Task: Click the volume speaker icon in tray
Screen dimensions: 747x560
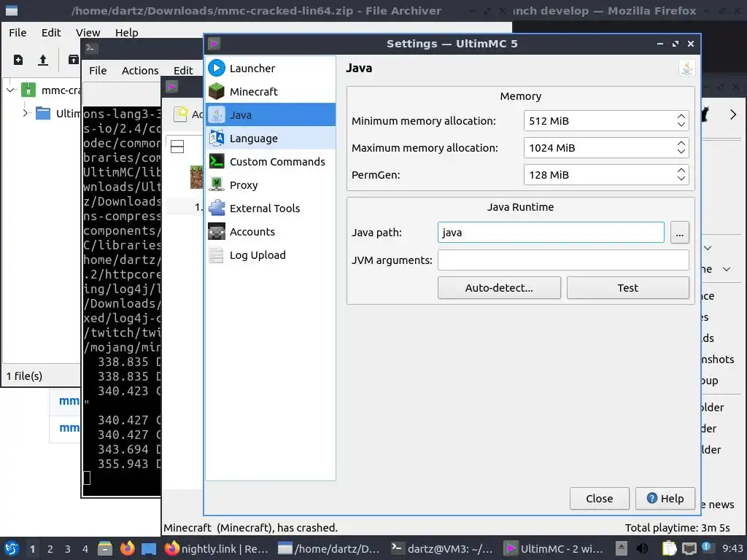Action: [642, 548]
